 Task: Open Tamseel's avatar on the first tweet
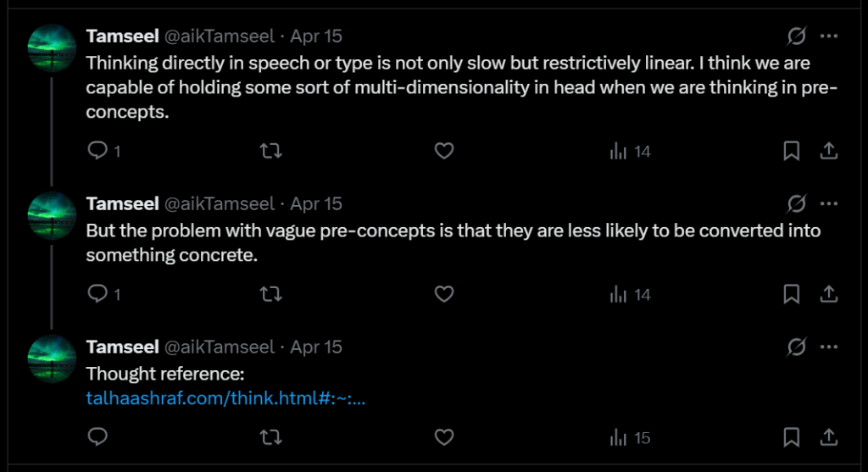click(x=53, y=47)
